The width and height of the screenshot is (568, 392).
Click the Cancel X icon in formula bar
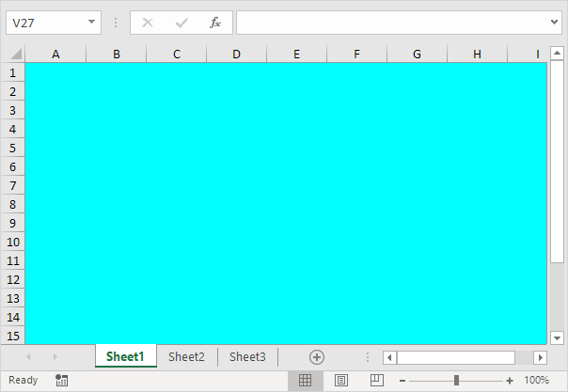point(148,23)
